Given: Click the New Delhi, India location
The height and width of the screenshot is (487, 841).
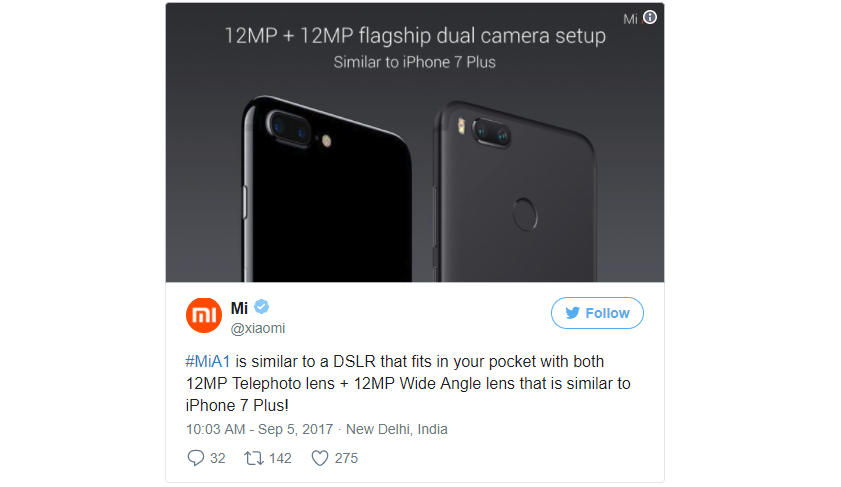Looking at the screenshot, I should (396, 429).
